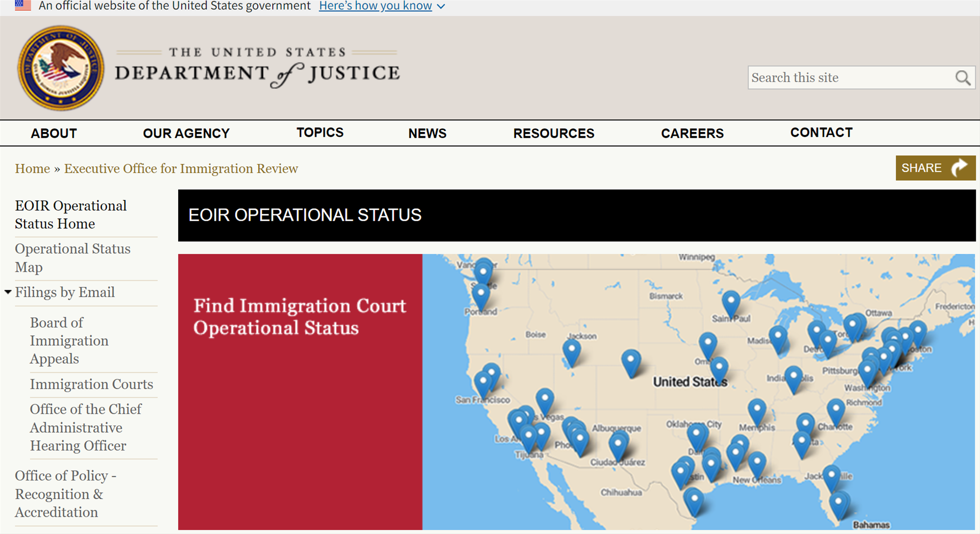Select the southern Florida map pin

point(839,504)
